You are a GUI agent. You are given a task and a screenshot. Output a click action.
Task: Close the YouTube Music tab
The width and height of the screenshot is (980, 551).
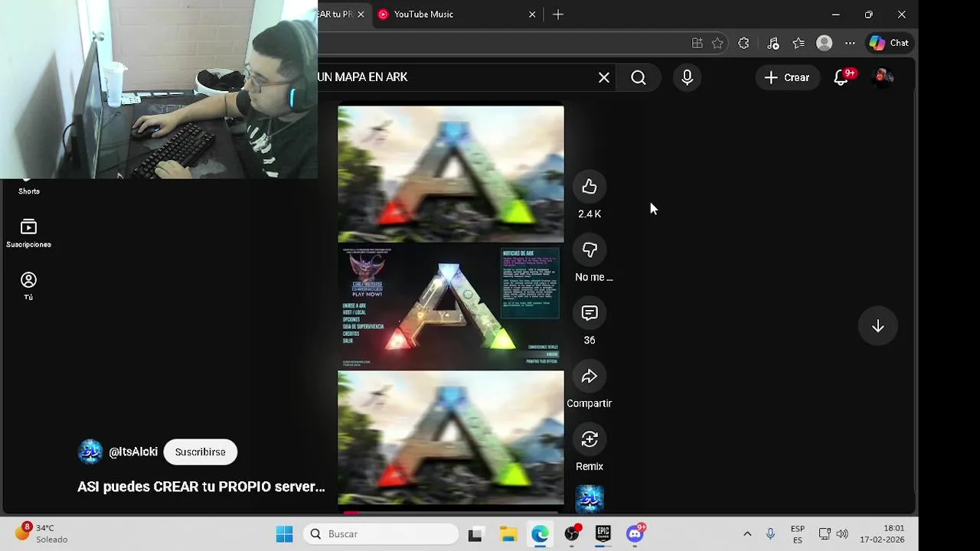[532, 15]
